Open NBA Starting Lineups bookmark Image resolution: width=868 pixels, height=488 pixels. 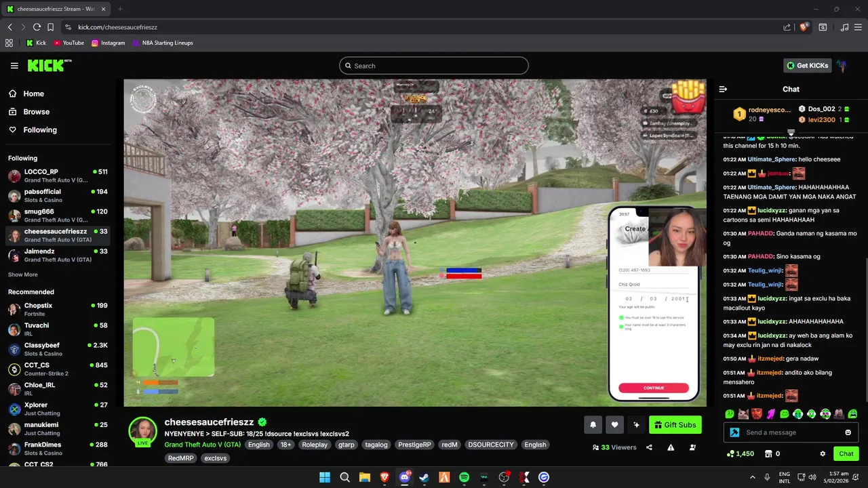click(163, 43)
